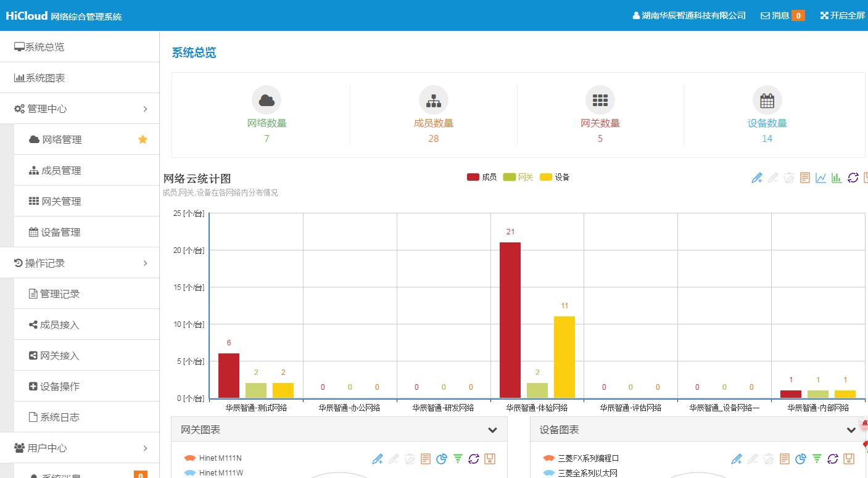Screen dimensions: 868x478
Task: Toggle 设备 series in chart legend
Action: pyautogui.click(x=555, y=177)
